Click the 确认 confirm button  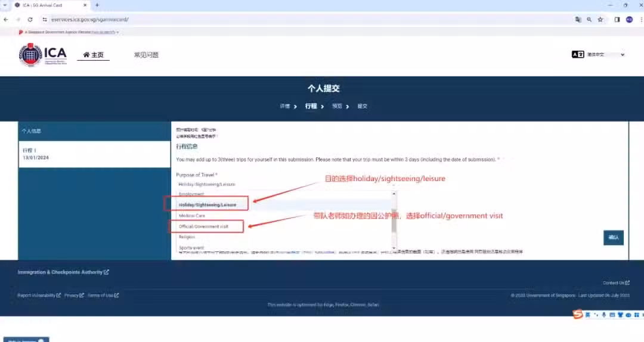[x=613, y=237]
